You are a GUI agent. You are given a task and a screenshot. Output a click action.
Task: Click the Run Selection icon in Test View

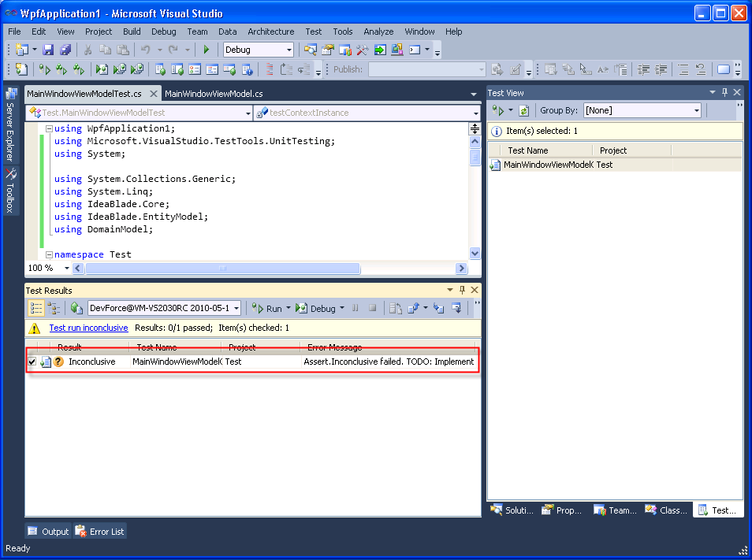(x=498, y=110)
